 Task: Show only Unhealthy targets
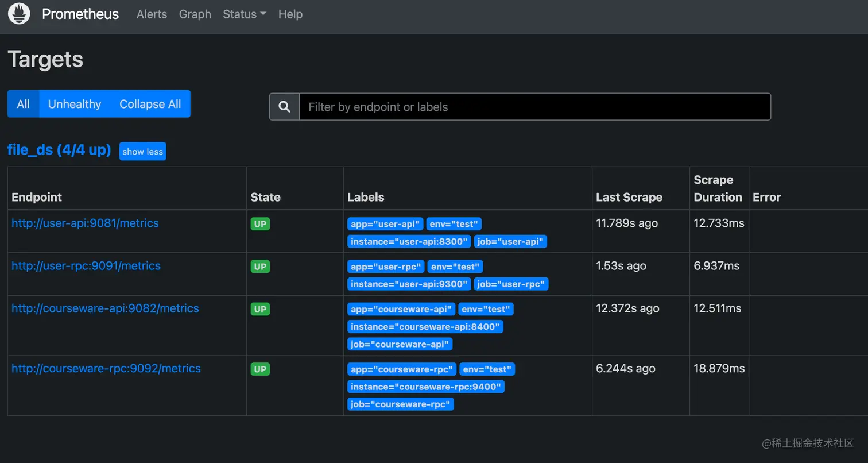pos(75,104)
